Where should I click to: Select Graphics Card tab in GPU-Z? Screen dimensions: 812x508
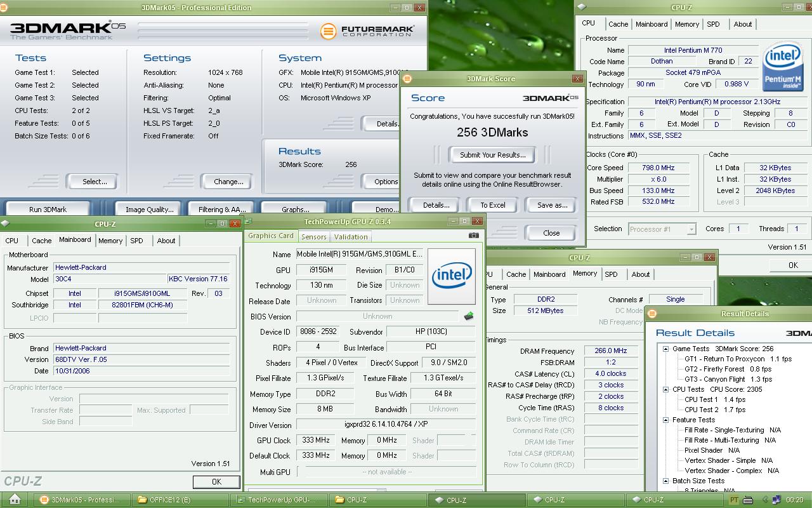point(271,236)
